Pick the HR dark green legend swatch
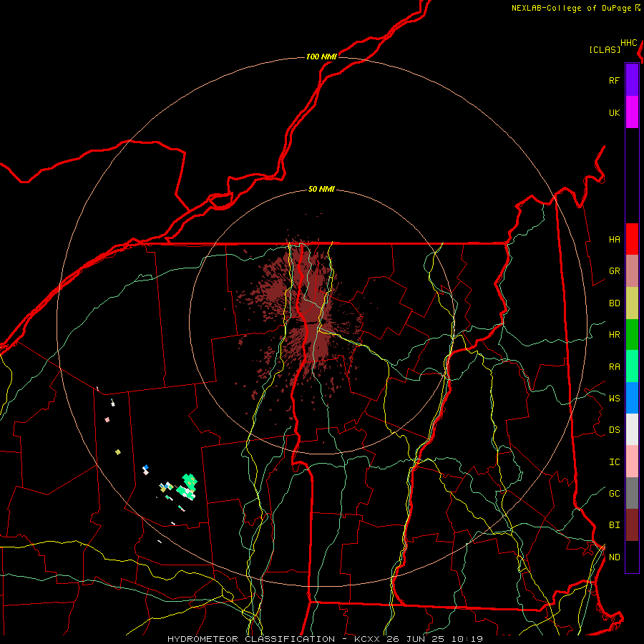 click(x=632, y=335)
